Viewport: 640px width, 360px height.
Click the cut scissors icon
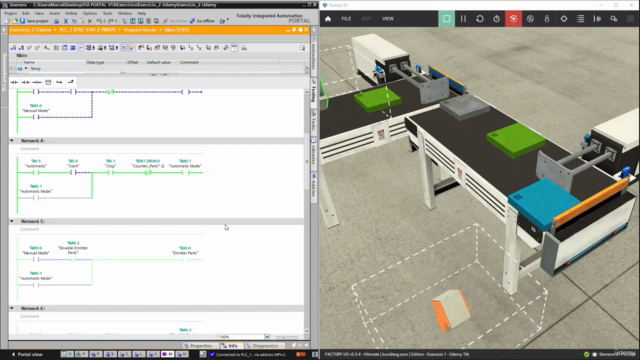coord(65,21)
